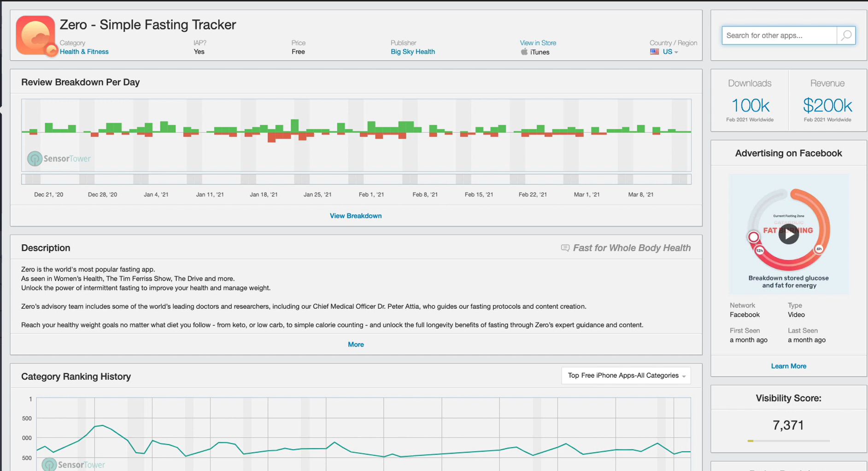Click the search for other apps field
The height and width of the screenshot is (471, 868).
779,35
